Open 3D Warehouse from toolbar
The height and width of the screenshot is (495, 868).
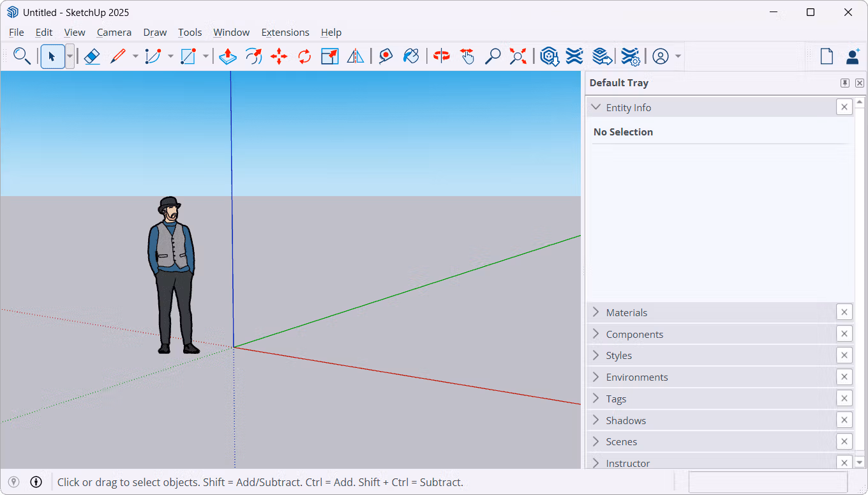point(550,56)
